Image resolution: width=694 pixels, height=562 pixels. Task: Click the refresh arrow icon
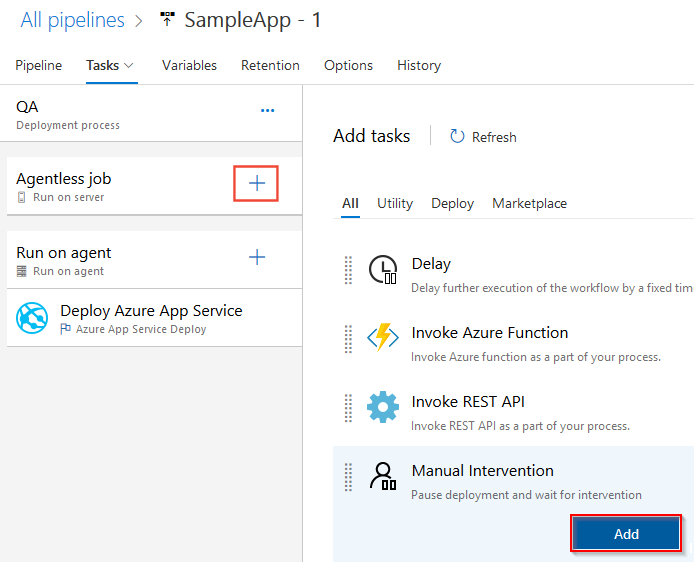458,137
